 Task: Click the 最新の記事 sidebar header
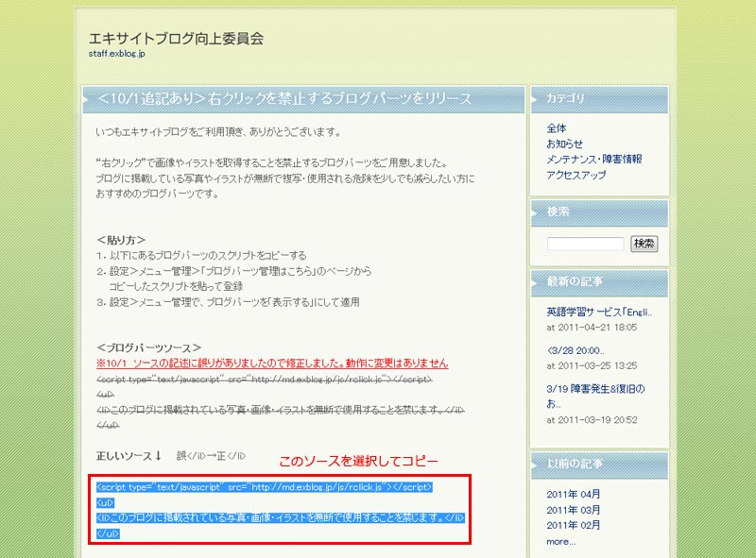[599, 283]
